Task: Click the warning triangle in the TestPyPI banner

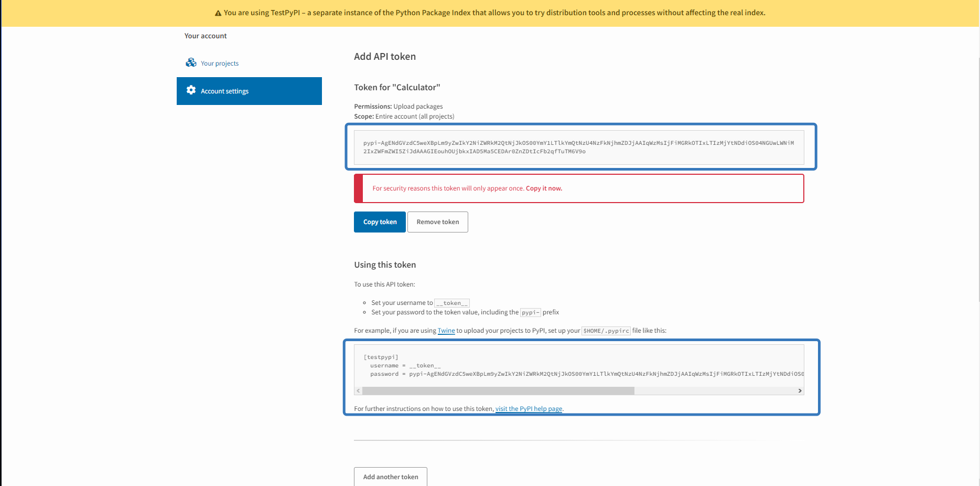Action: click(218, 12)
